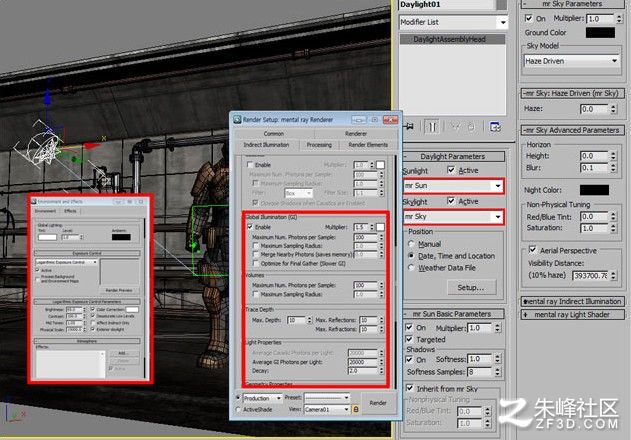Image resolution: width=631 pixels, height=440 pixels.
Task: Open Sky Model Haze Driven dropdown
Action: pyautogui.click(x=571, y=61)
